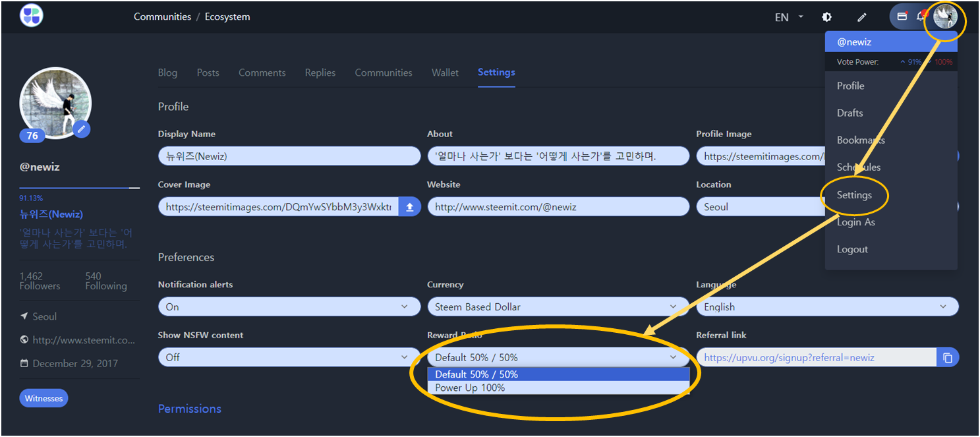Screen dimensions: 980x437
Task: Open the EN language dropdown
Action: tap(789, 17)
